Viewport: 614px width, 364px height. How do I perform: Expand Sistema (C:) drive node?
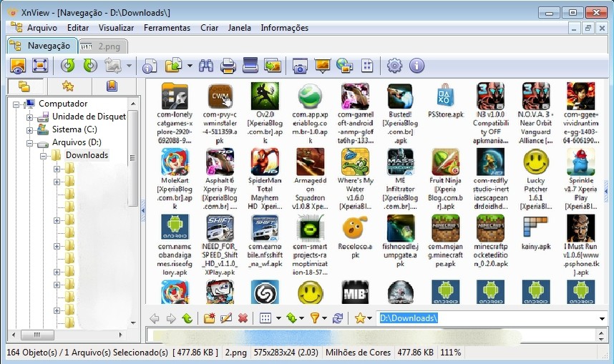tap(29, 130)
